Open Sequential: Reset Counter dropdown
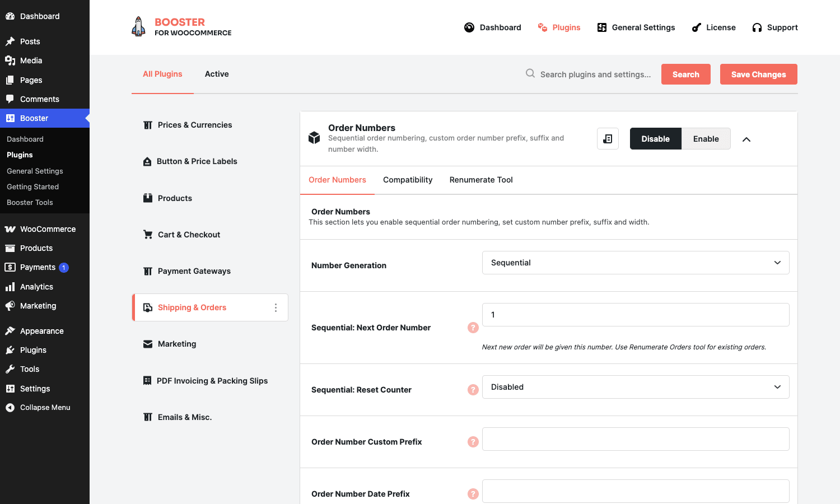Viewport: 840px width, 504px height. (x=636, y=387)
